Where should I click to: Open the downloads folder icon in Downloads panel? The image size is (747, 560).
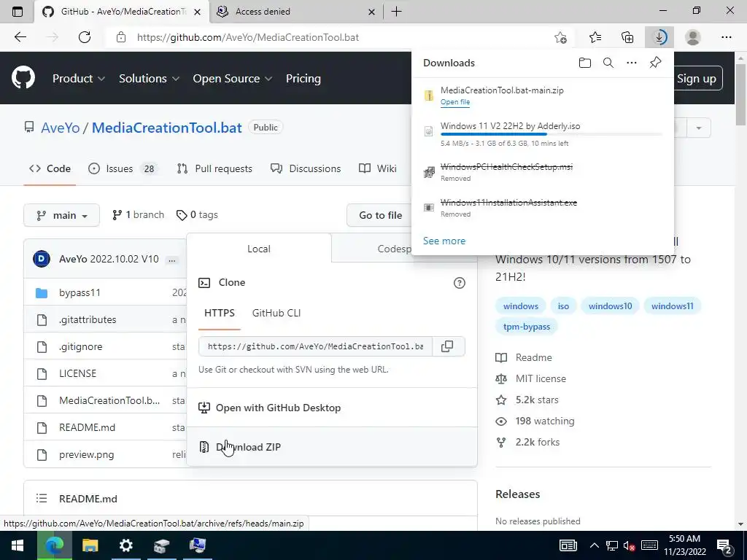pos(584,63)
